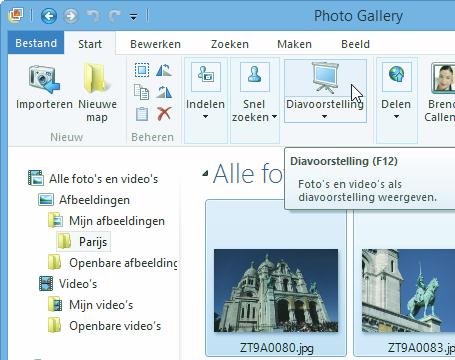455x360 pixels.
Task: Select the ZT9A0080.jpg photo thumbnail
Action: click(276, 290)
